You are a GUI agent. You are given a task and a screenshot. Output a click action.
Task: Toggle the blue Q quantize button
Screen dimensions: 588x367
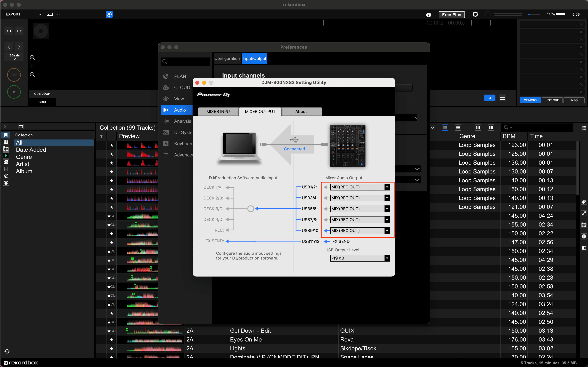click(x=489, y=98)
